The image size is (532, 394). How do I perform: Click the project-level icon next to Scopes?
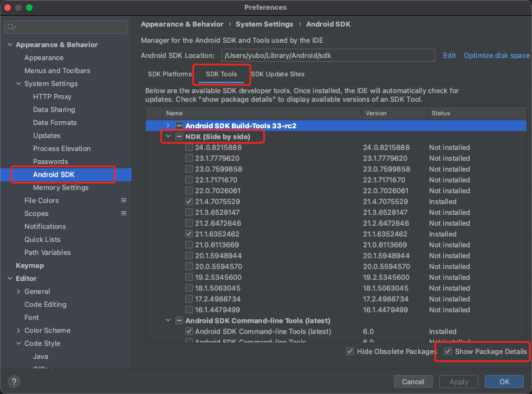(124, 213)
